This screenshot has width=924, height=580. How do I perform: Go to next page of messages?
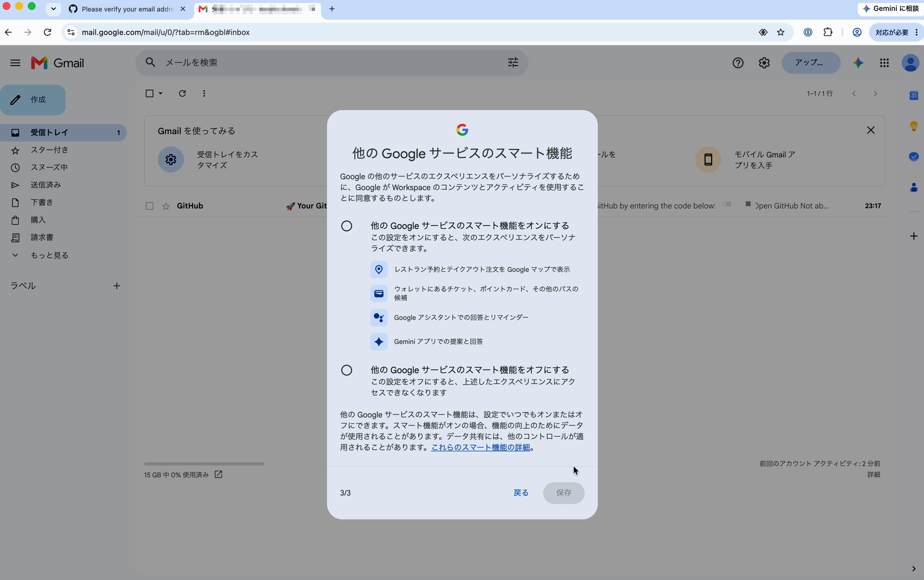point(875,93)
